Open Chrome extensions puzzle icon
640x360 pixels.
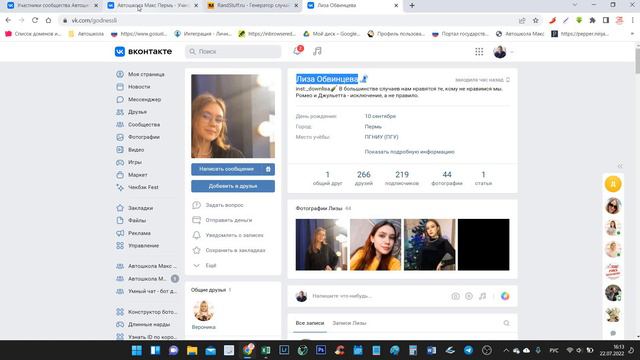tap(592, 20)
